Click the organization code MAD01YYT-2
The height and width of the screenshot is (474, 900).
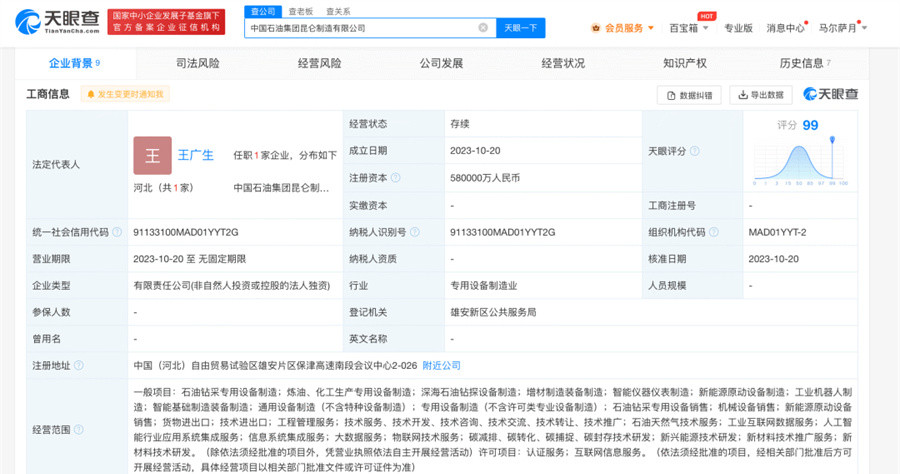777,232
